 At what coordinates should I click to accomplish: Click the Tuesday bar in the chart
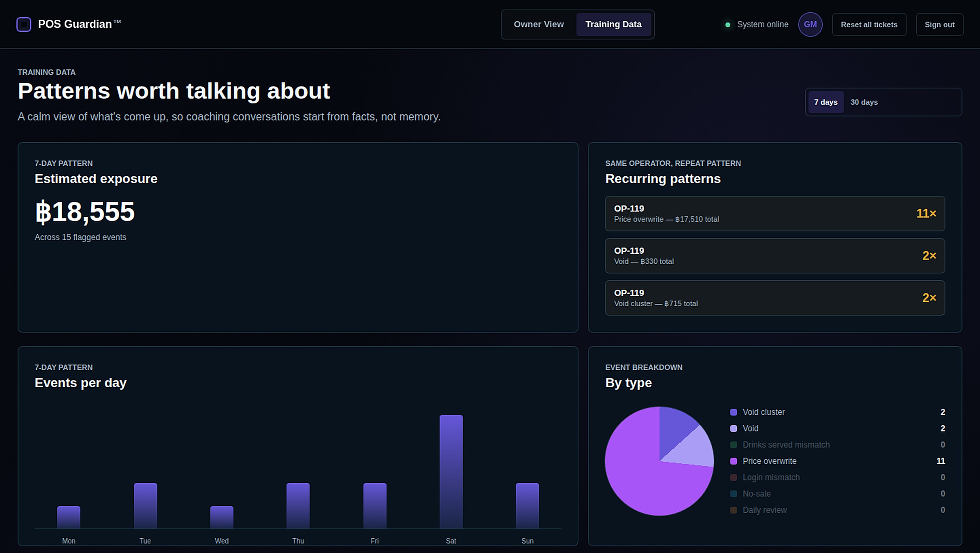[x=145, y=506]
